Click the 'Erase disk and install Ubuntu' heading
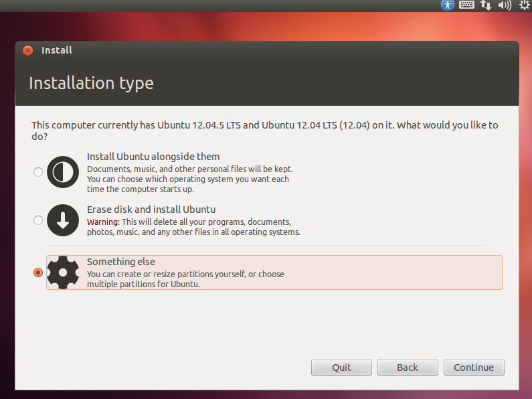Image resolution: width=532 pixels, height=399 pixels. 151,210
